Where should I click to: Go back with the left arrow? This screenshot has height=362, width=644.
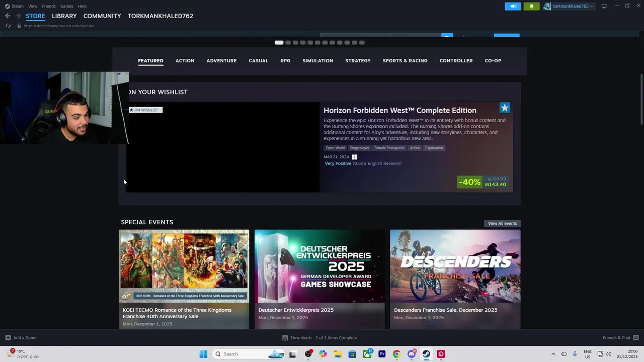point(8,16)
